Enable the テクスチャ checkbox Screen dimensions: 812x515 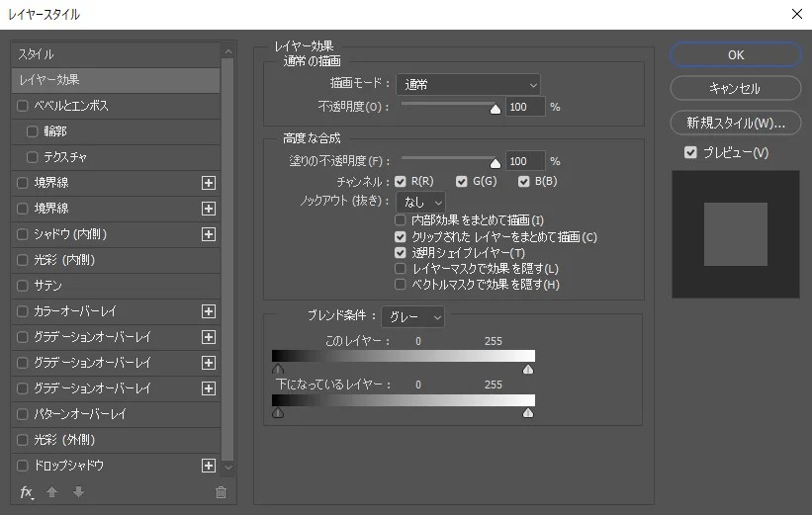coord(32,157)
